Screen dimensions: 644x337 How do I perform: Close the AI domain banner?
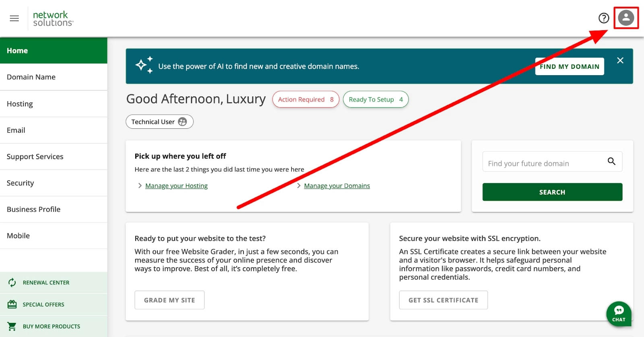(x=620, y=60)
